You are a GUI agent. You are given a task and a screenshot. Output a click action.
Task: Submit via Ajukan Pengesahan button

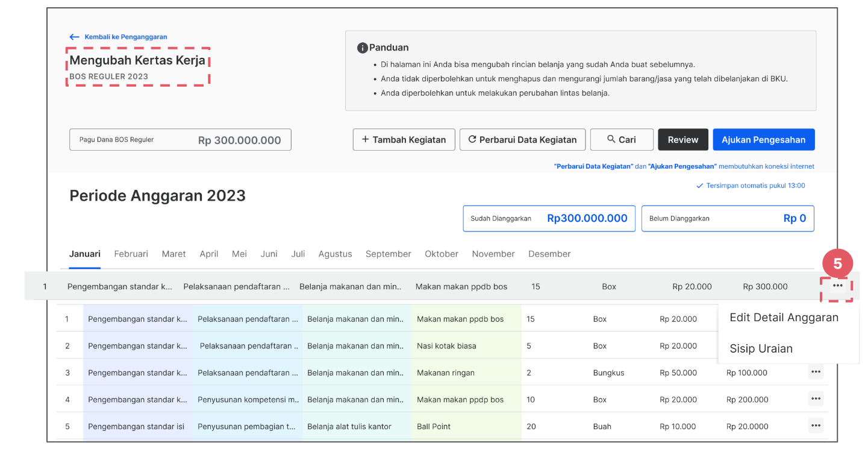[x=764, y=139]
